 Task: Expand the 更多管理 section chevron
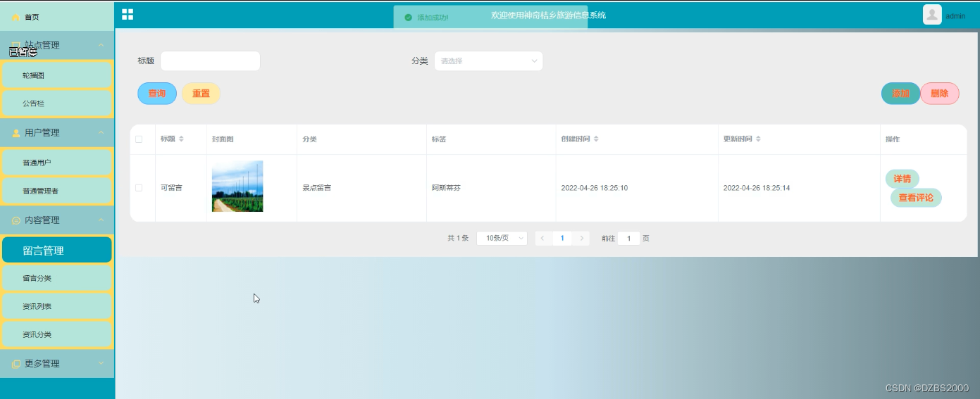point(101,363)
